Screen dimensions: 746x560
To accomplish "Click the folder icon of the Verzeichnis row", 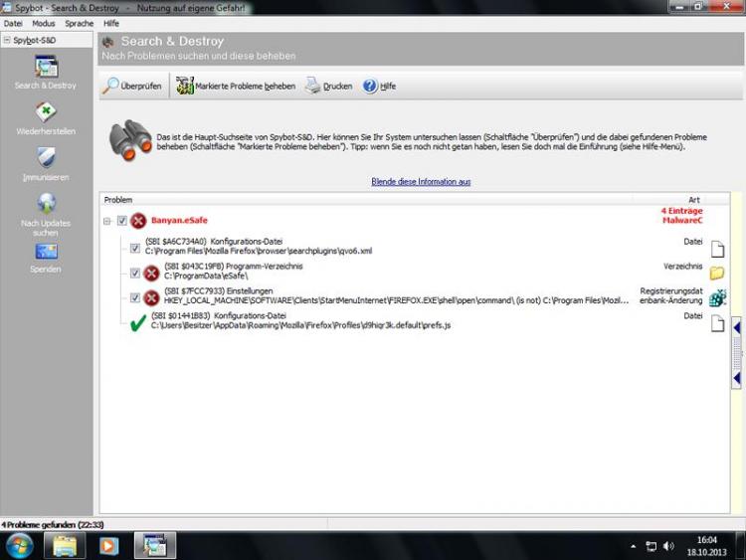I will pyautogui.click(x=717, y=273).
